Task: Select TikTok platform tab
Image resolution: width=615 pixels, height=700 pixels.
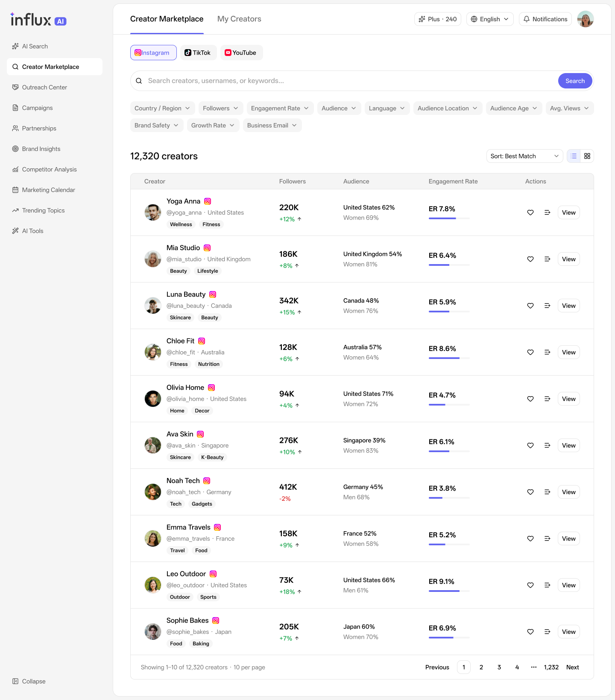Action: click(x=198, y=53)
